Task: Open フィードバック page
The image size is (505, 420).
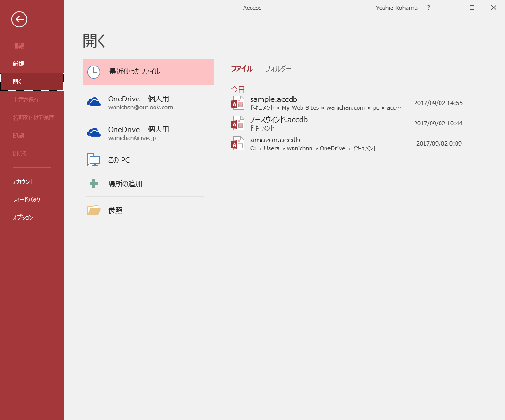Action: click(26, 199)
